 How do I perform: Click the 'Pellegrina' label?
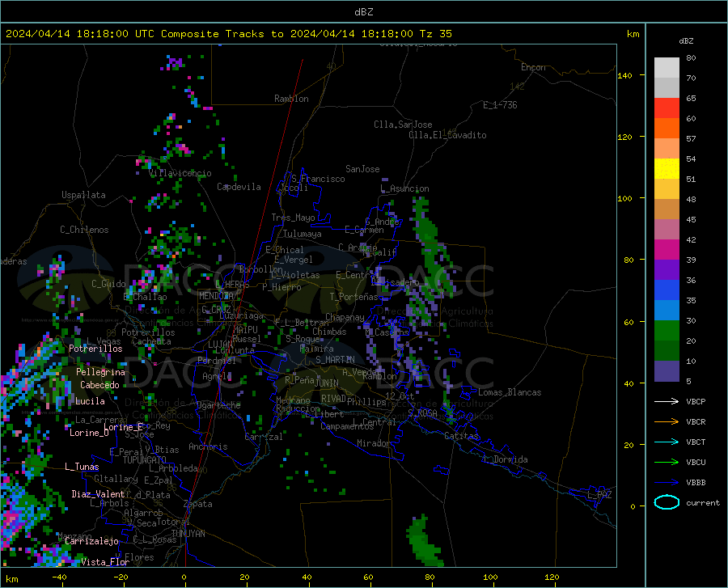click(x=101, y=372)
